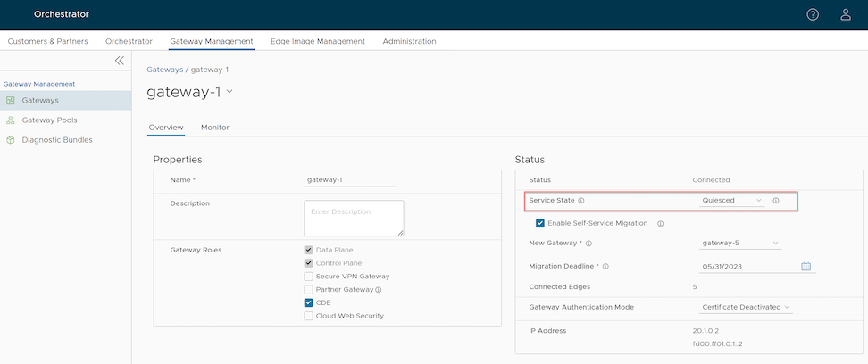
Task: Open the user account profile icon
Action: point(845,14)
